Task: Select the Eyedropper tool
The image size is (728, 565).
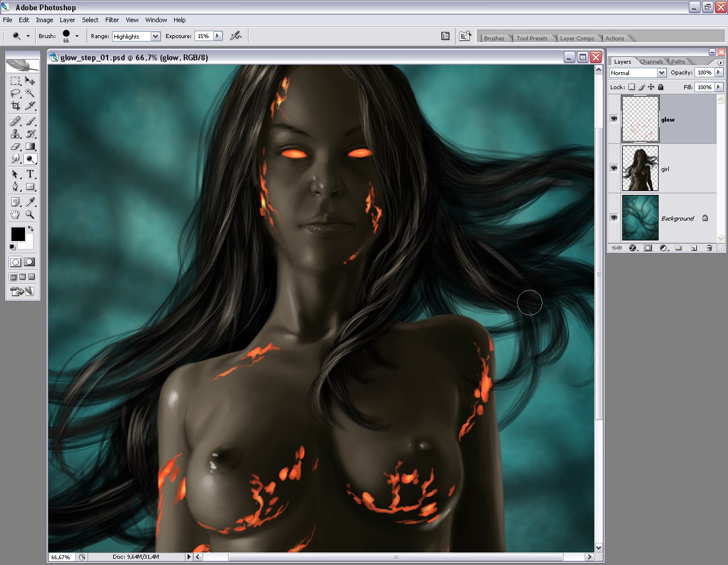Action: click(x=30, y=202)
